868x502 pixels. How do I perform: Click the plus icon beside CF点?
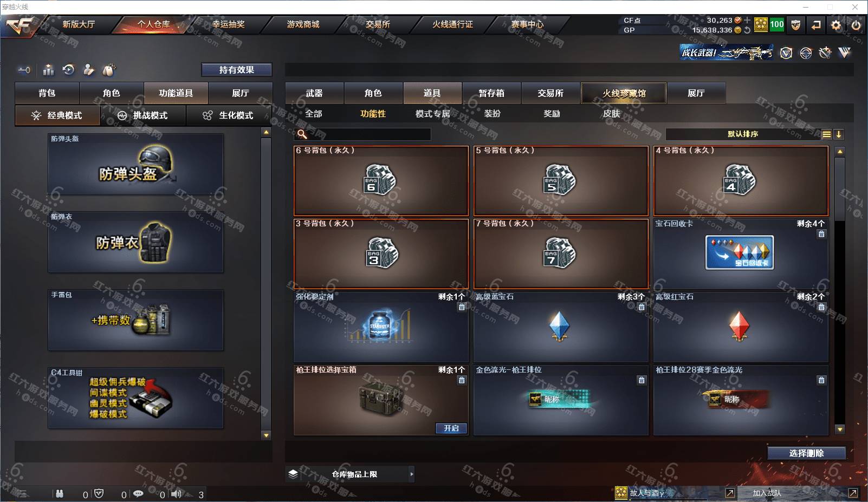747,20
